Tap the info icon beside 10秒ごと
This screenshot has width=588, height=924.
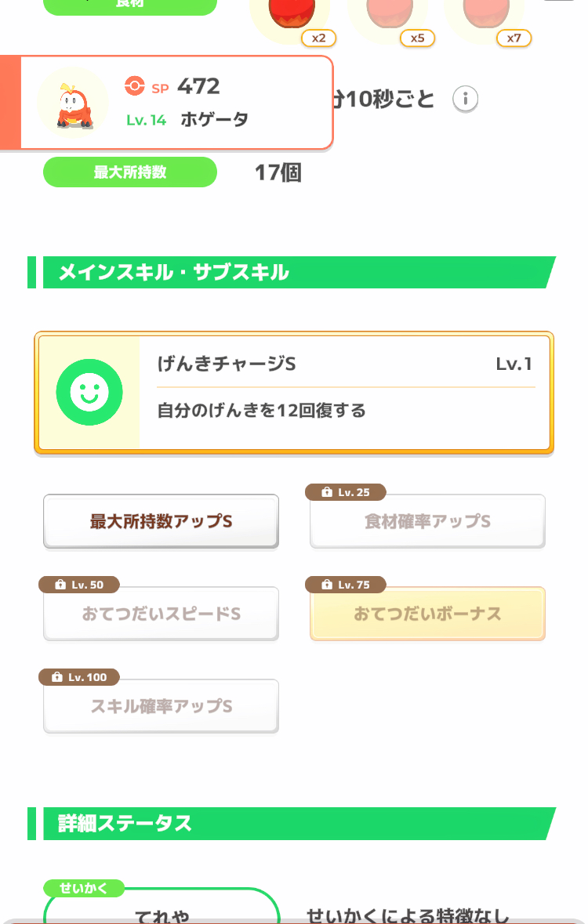tap(466, 99)
